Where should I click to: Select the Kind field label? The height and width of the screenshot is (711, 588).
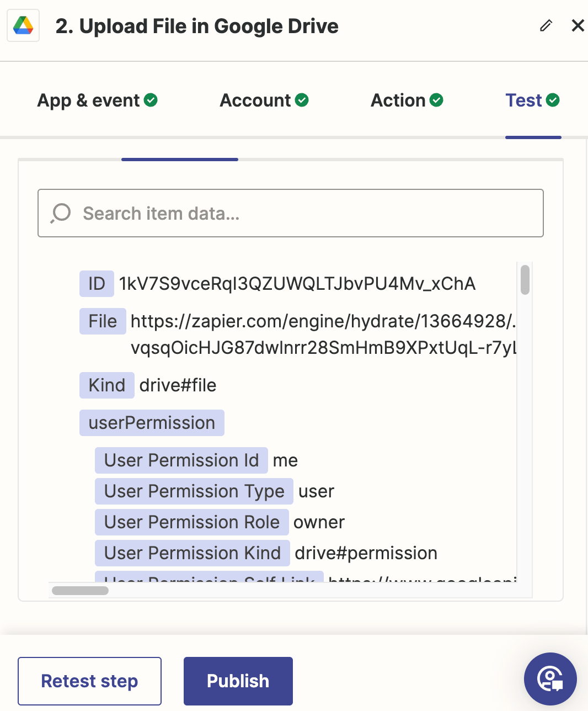[x=107, y=385]
